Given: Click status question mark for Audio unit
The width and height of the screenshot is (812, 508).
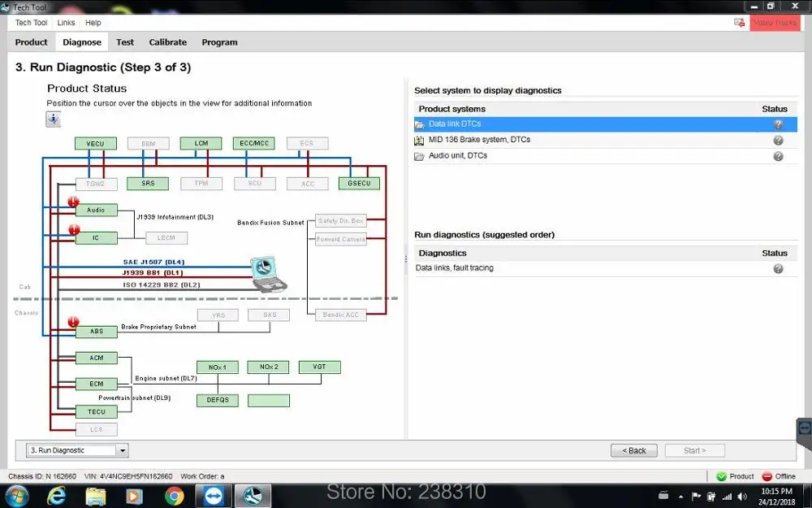Looking at the screenshot, I should pos(778,157).
